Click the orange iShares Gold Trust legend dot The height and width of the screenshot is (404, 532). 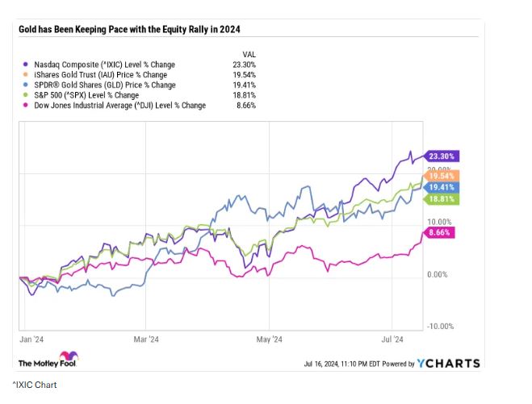26,75
